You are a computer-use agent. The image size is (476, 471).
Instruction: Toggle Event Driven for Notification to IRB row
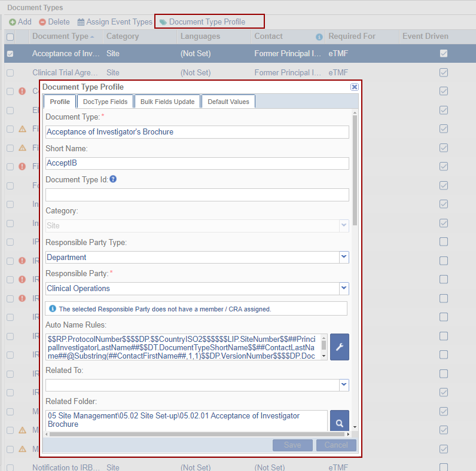point(443,467)
